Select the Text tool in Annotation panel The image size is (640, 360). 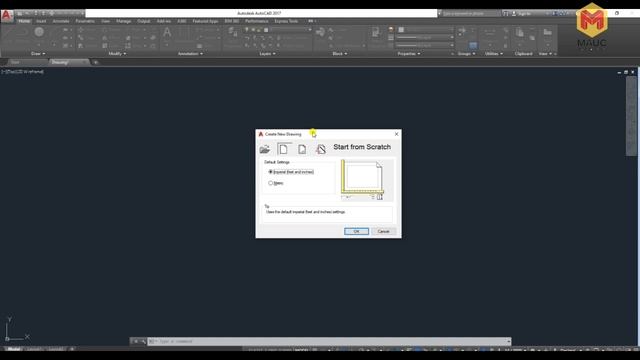[x=167, y=32]
